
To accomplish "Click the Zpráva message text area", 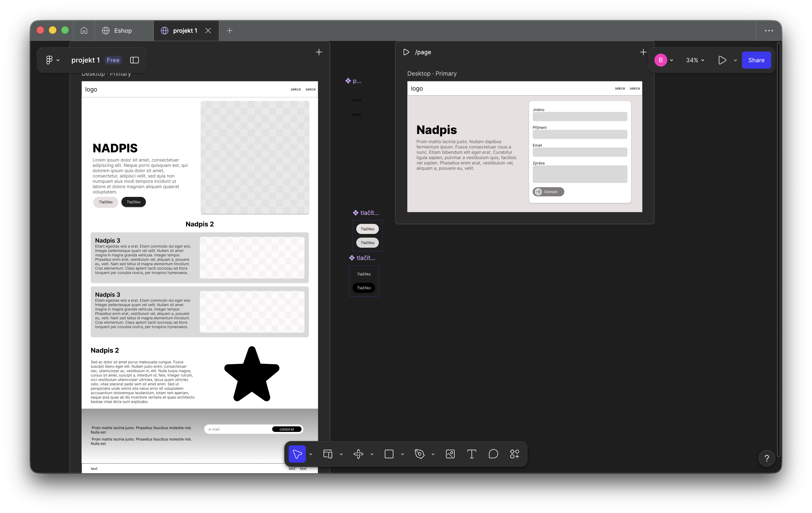I will [x=580, y=174].
